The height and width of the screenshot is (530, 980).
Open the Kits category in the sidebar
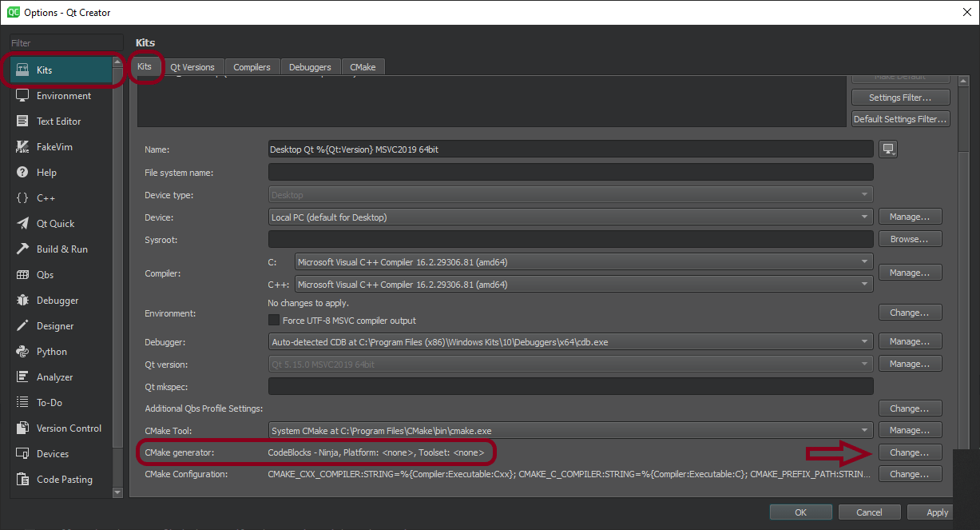pos(61,70)
